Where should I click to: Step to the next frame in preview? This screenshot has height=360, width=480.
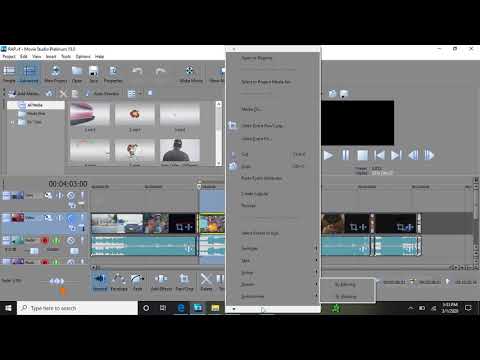429,155
